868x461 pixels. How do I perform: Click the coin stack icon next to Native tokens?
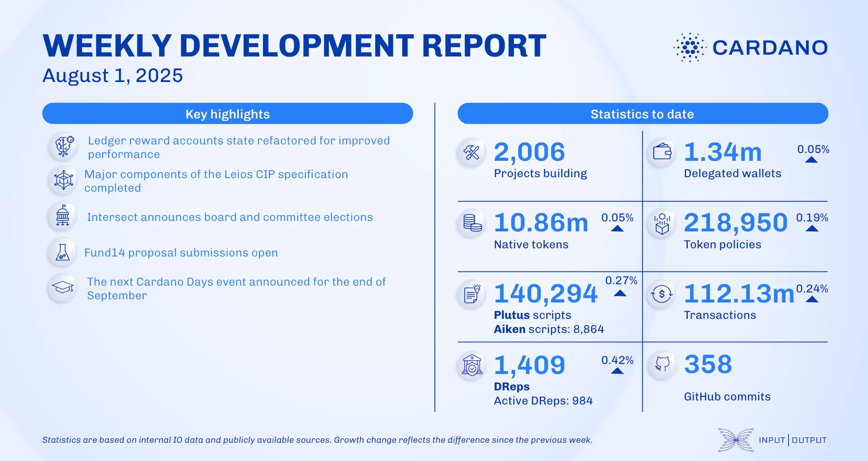coord(471,224)
